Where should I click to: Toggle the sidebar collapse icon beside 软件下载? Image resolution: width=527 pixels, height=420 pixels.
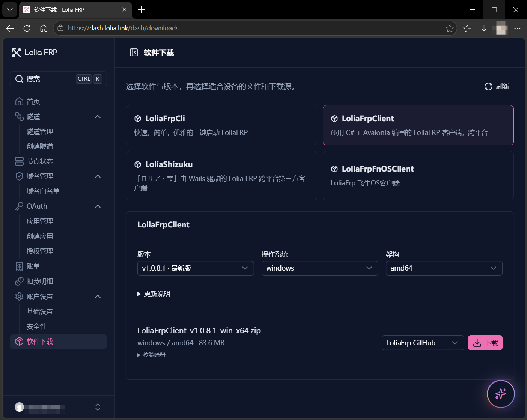[134, 53]
